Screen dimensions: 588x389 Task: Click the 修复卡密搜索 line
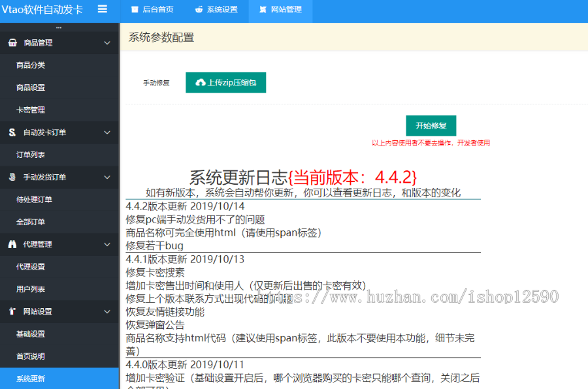(x=155, y=272)
